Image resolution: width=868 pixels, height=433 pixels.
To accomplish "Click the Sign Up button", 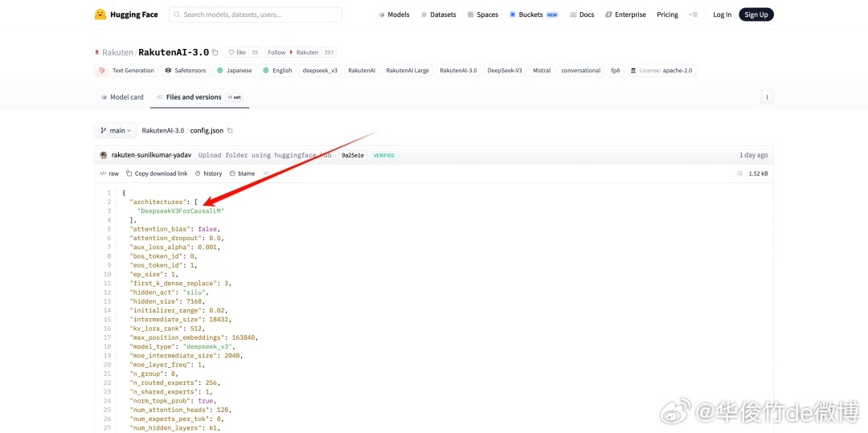I will click(756, 15).
